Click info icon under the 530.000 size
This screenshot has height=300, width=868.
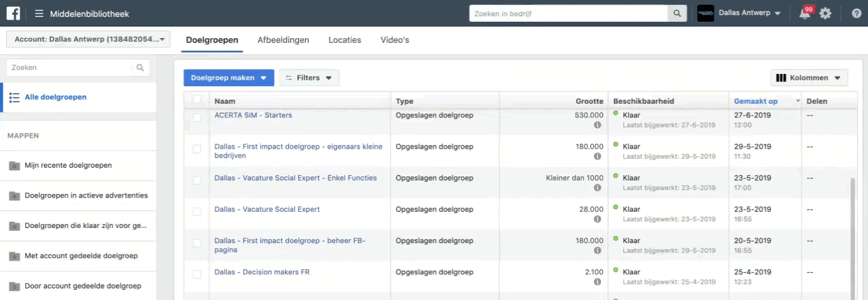(x=597, y=126)
